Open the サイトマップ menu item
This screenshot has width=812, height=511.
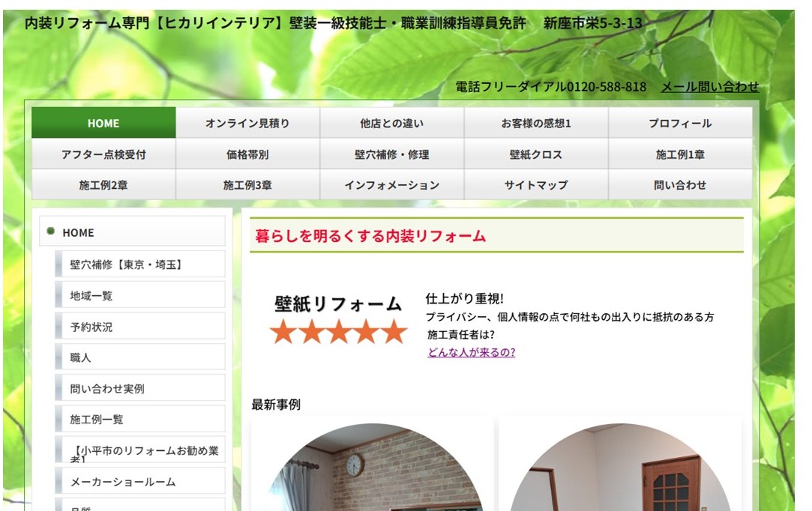point(536,184)
